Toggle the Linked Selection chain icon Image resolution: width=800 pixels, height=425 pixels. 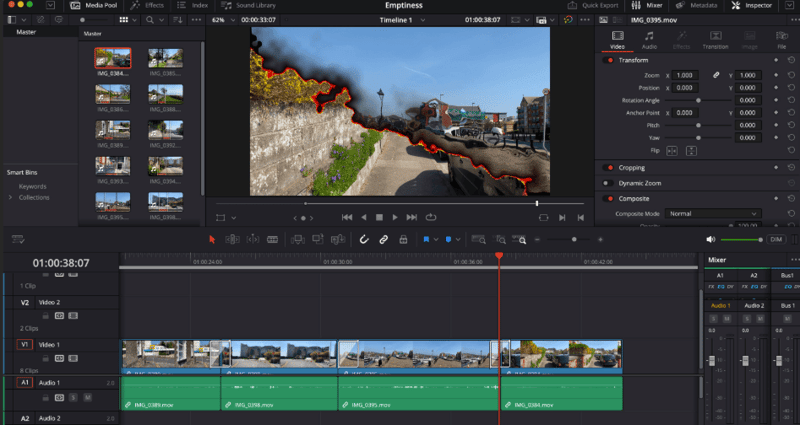tap(383, 240)
